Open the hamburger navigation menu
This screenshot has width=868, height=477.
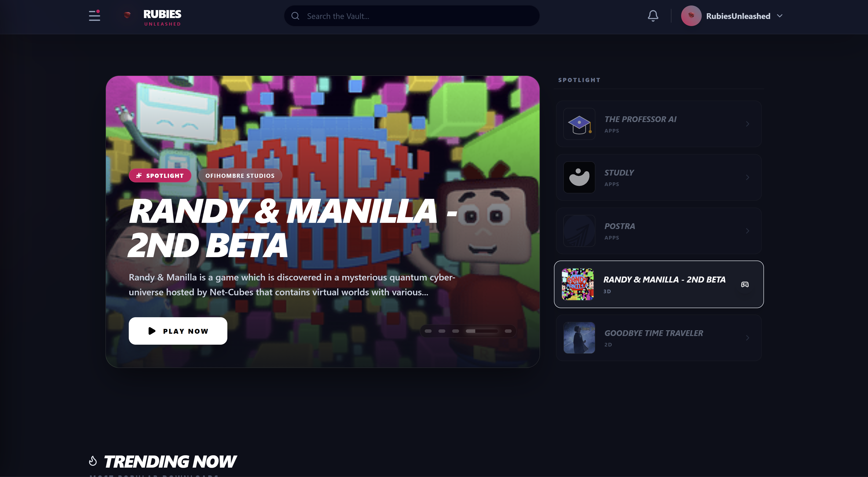point(94,16)
